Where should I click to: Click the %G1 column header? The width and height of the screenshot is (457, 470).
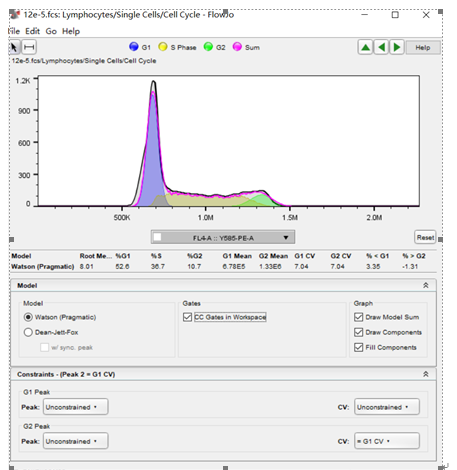pos(123,256)
